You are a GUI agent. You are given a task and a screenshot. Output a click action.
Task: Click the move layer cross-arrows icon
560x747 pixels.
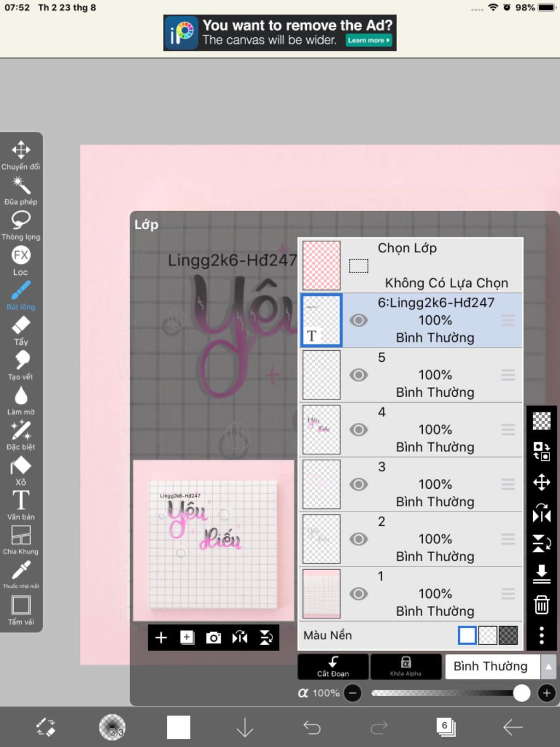pos(541,483)
